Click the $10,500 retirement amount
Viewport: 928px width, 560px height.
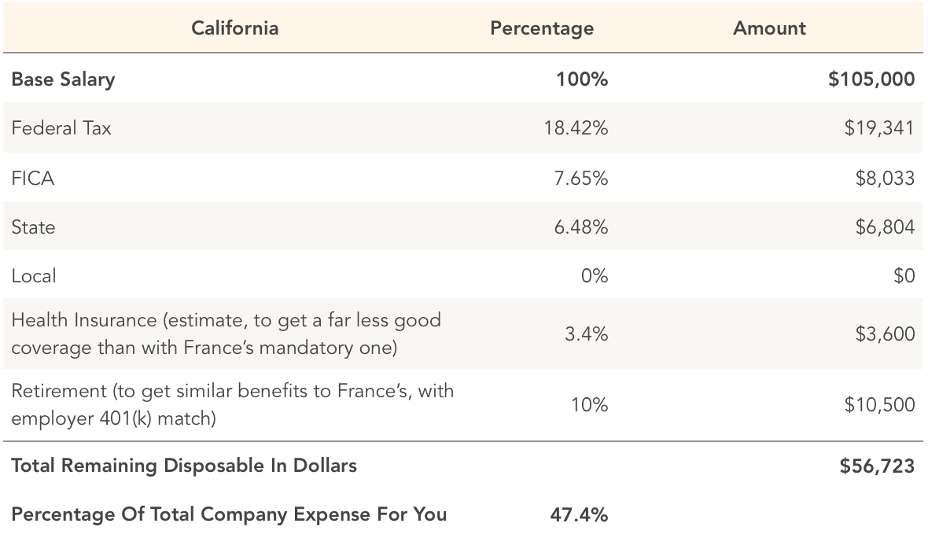(x=879, y=404)
